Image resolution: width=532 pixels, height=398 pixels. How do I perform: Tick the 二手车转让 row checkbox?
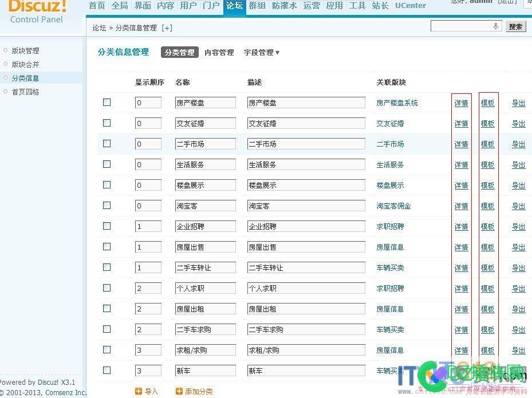tap(107, 267)
